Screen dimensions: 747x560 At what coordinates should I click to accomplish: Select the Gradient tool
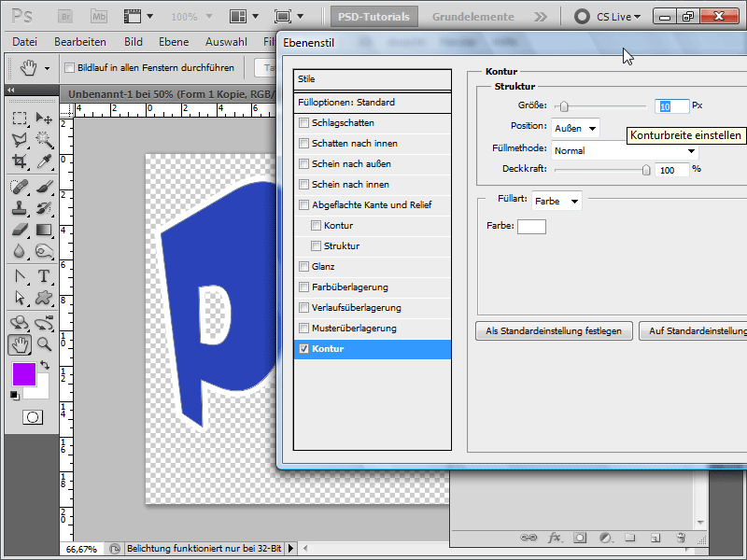(x=44, y=230)
